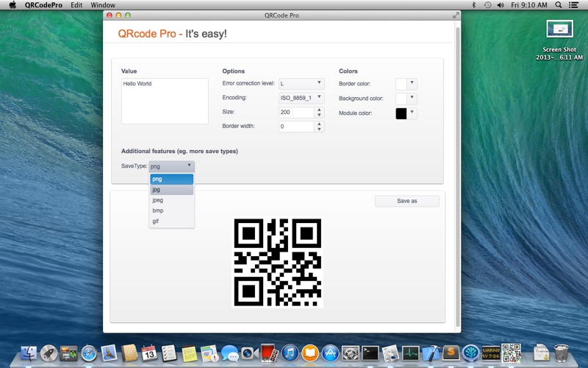
Task: Open Reminders checklist app in dock
Action: pos(169,353)
